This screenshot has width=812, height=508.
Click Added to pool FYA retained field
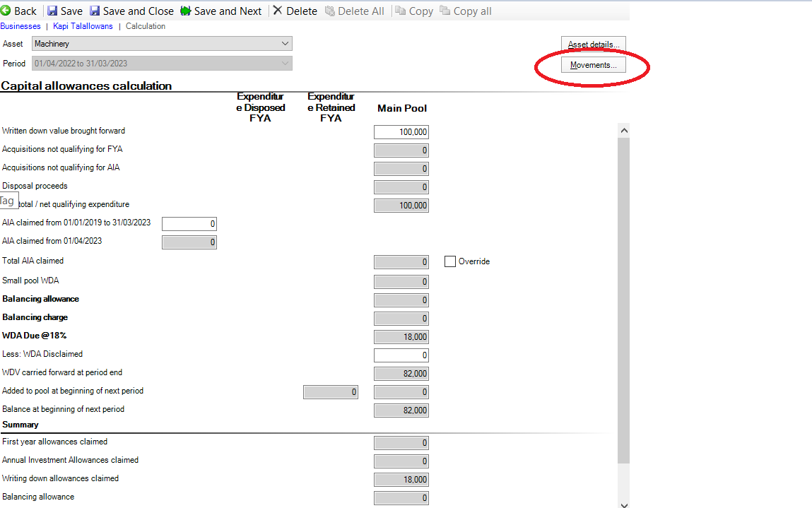coord(331,392)
